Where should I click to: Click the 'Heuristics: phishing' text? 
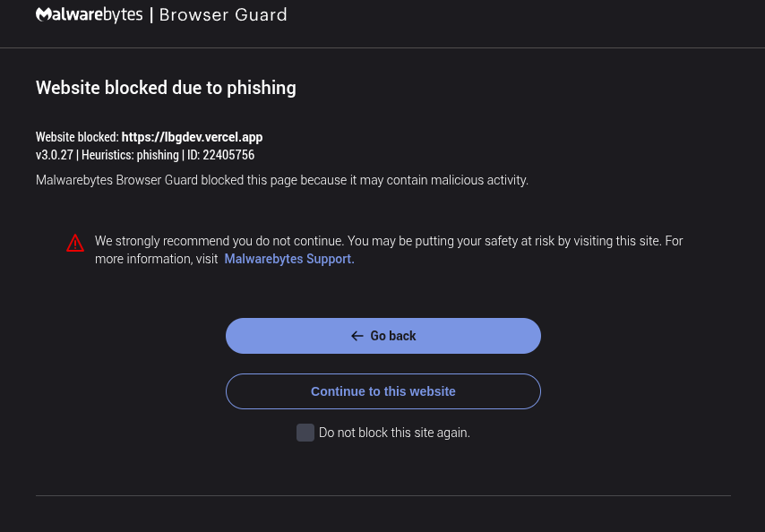coord(130,155)
